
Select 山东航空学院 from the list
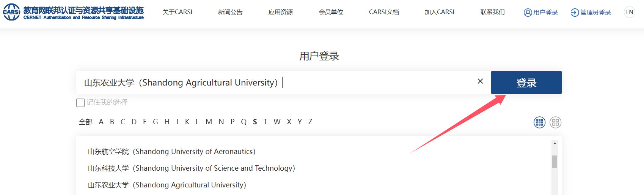click(172, 152)
